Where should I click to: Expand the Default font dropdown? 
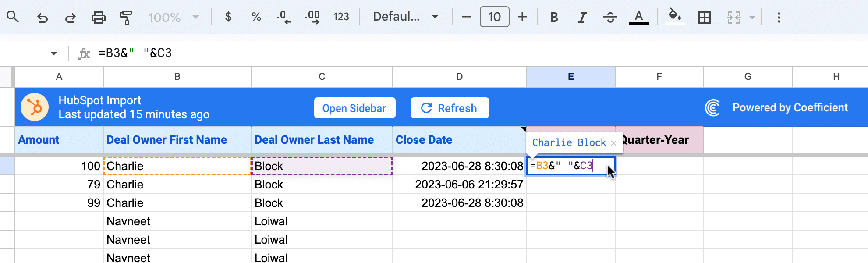[405, 17]
